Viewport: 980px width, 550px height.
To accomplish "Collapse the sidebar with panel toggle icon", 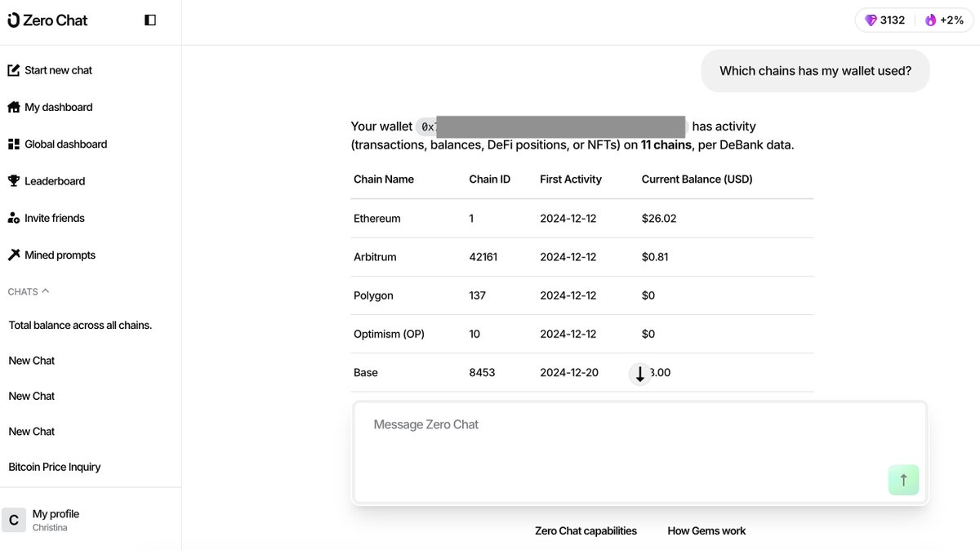I will [150, 20].
